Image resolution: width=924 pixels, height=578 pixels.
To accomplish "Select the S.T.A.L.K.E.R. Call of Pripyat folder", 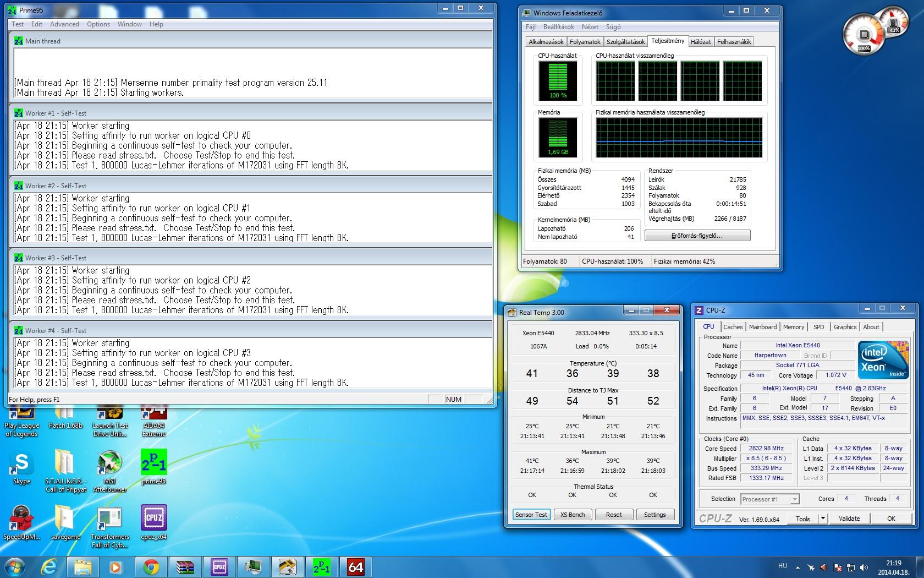I will 65,471.
